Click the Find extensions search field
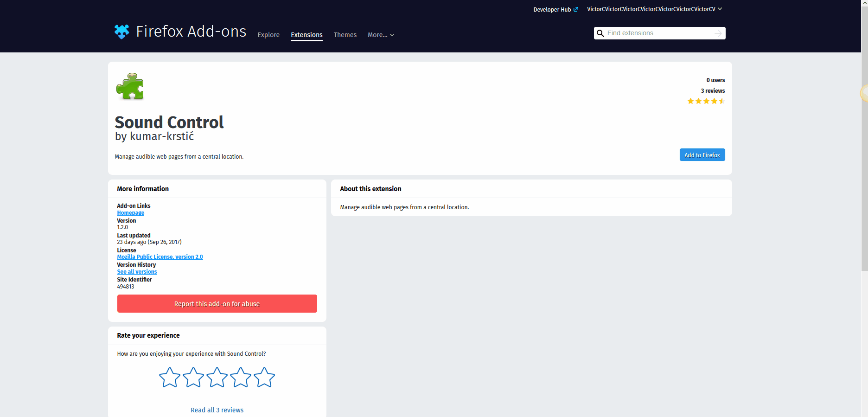The height and width of the screenshot is (417, 868). 659,33
